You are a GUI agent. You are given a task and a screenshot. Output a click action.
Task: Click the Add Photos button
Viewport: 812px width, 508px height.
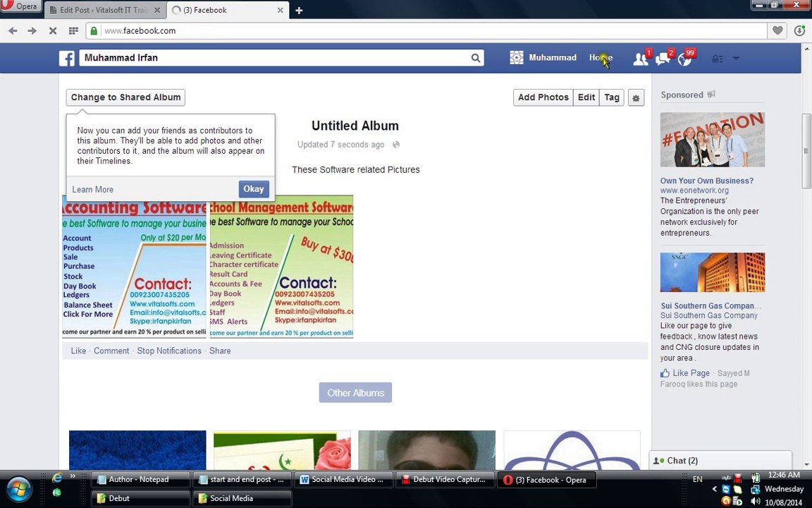[543, 97]
